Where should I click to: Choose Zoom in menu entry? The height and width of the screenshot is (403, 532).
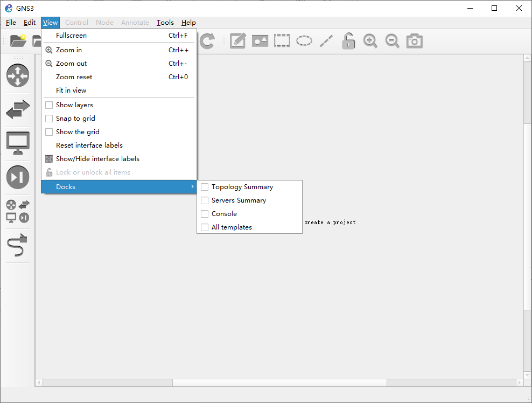tap(119, 50)
